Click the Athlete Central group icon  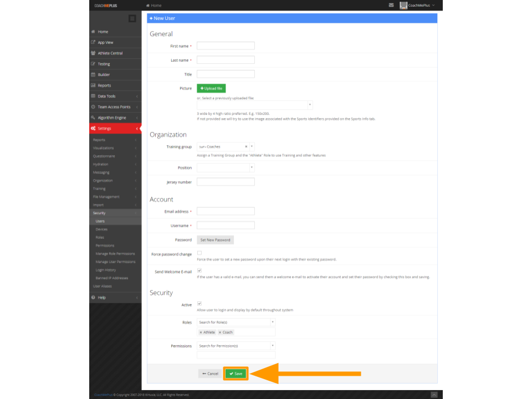pyautogui.click(x=93, y=53)
